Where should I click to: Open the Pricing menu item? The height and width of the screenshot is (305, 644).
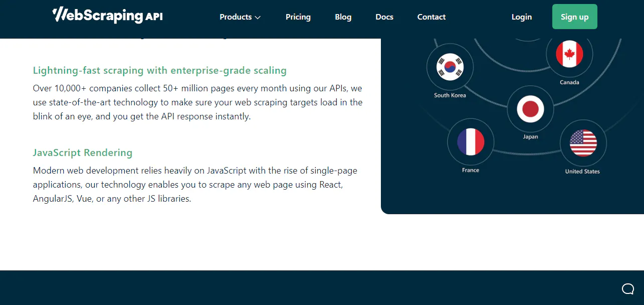(x=298, y=17)
